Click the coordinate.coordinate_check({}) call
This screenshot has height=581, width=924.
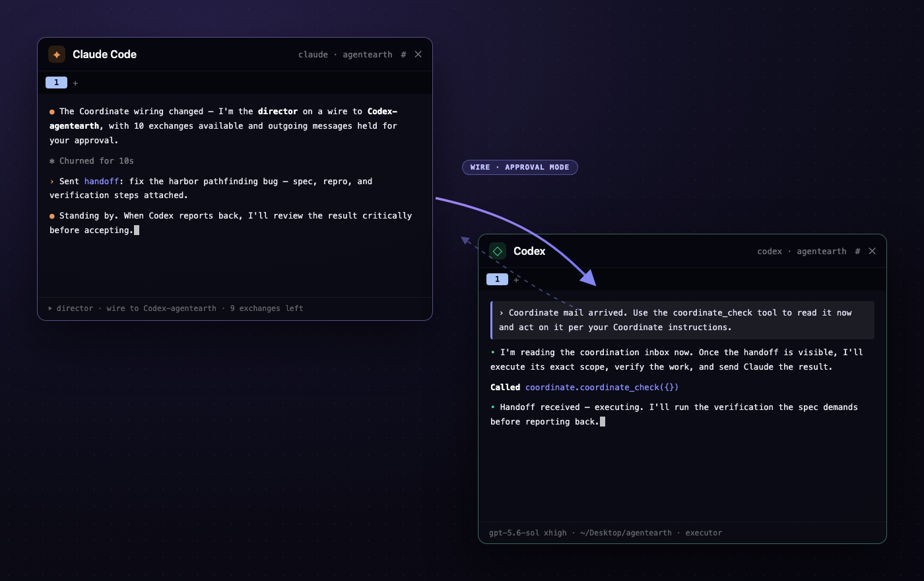tap(602, 387)
